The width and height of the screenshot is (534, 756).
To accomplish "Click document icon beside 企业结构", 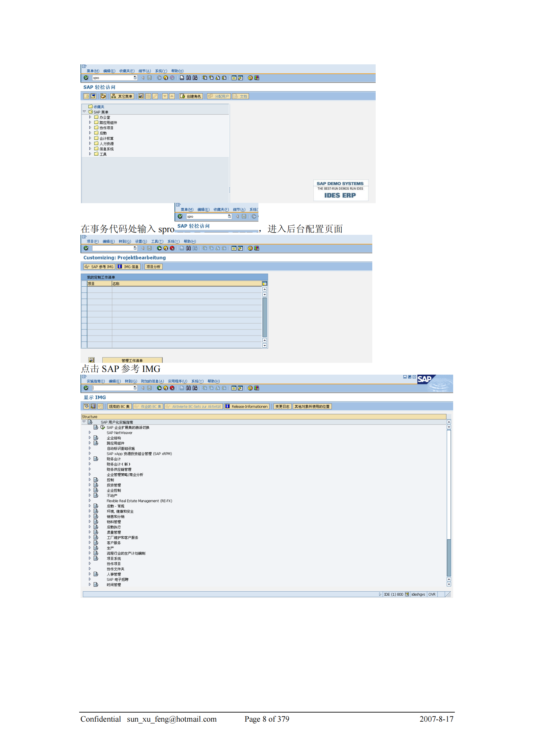I will pyautogui.click(x=96, y=438).
